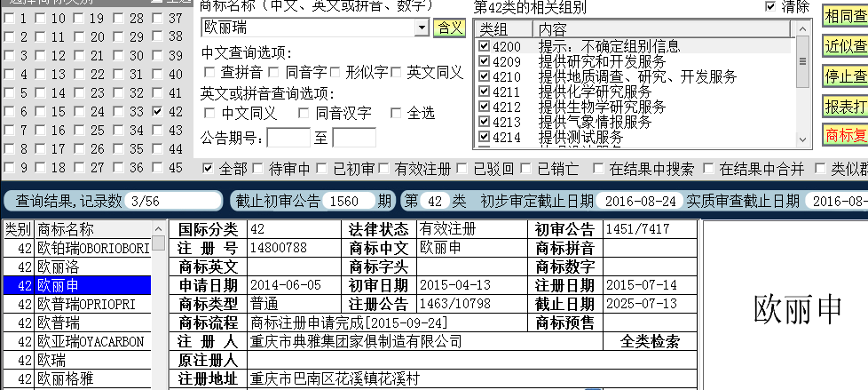
Task: Enable 同音汉字 option
Action: click(304, 114)
